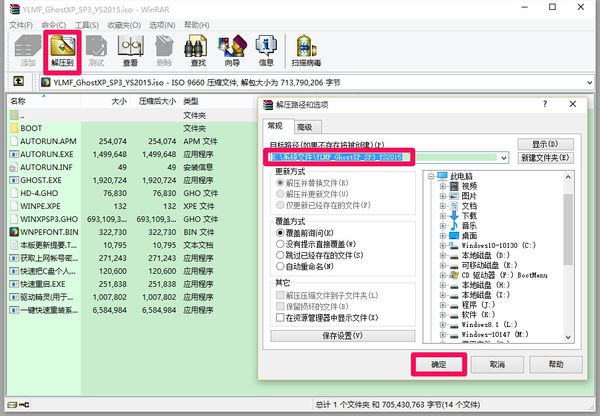The width and height of the screenshot is (600, 416).
Task: Click the folder tree vertical scrollbar thumb
Action: (568, 229)
